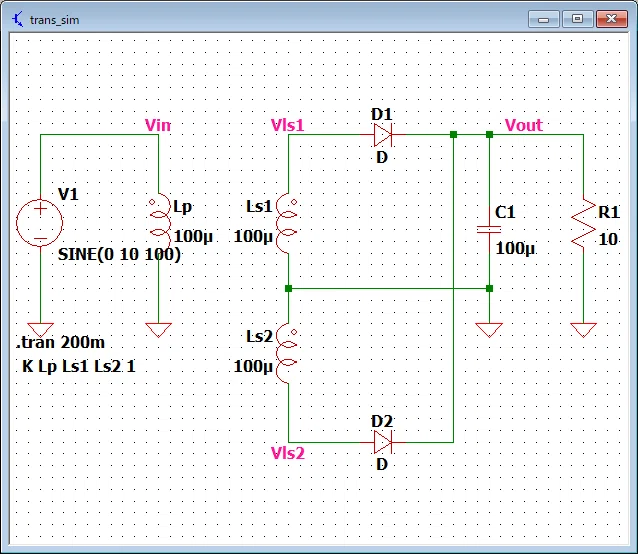Image resolution: width=638 pixels, height=554 pixels.
Task: Click the trans_sim window title text
Action: click(x=55, y=20)
